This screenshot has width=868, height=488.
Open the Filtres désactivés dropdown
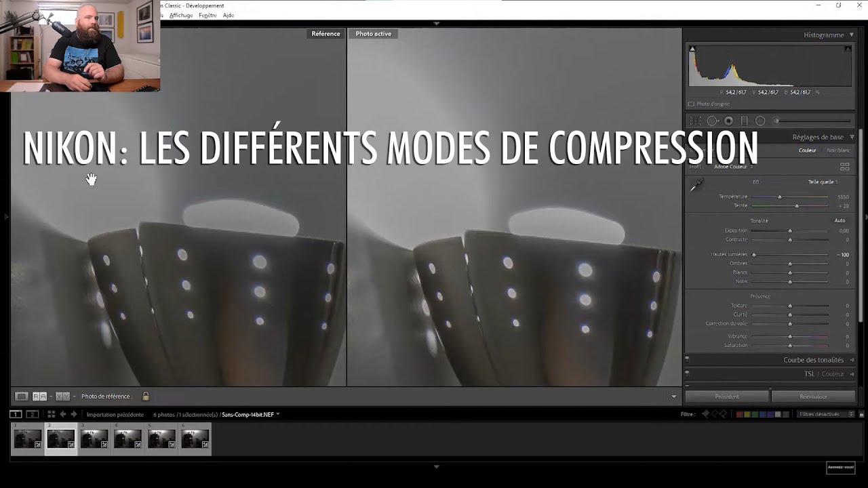(826, 414)
